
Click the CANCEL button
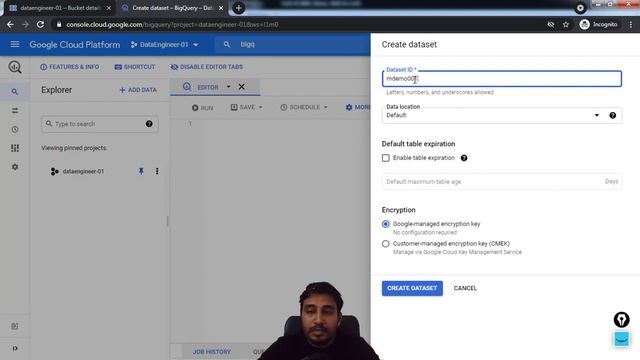coord(465,288)
